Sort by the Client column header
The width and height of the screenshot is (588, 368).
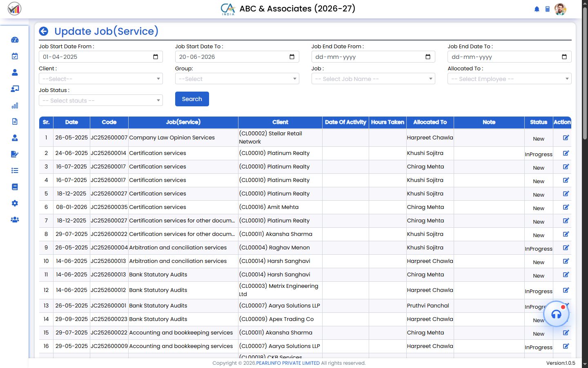280,122
